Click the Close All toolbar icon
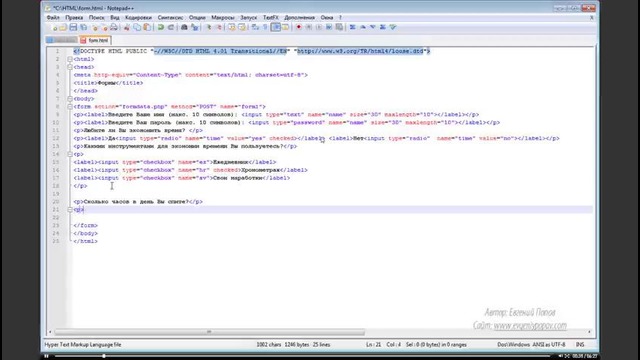 pos(105,27)
